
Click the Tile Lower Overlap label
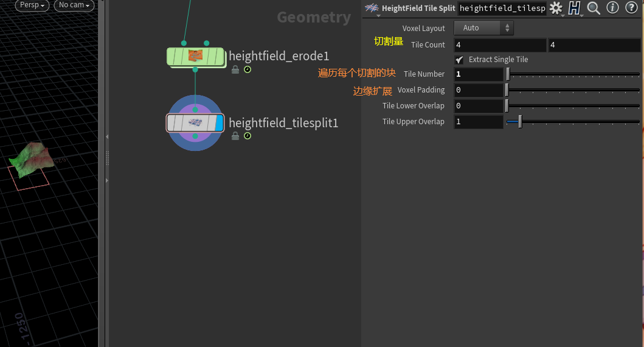coord(413,106)
